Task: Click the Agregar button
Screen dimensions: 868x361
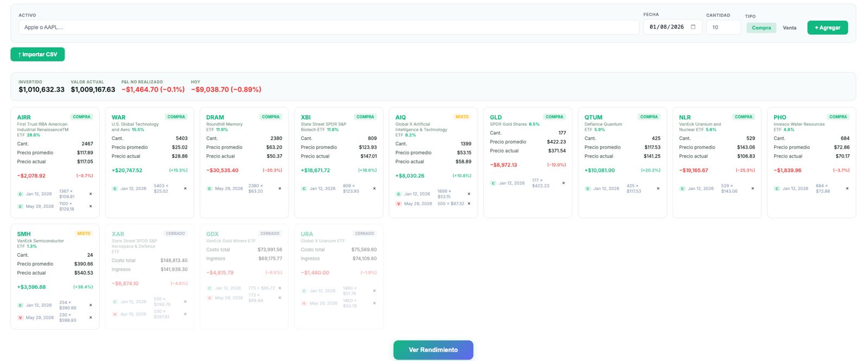Action: click(x=827, y=28)
